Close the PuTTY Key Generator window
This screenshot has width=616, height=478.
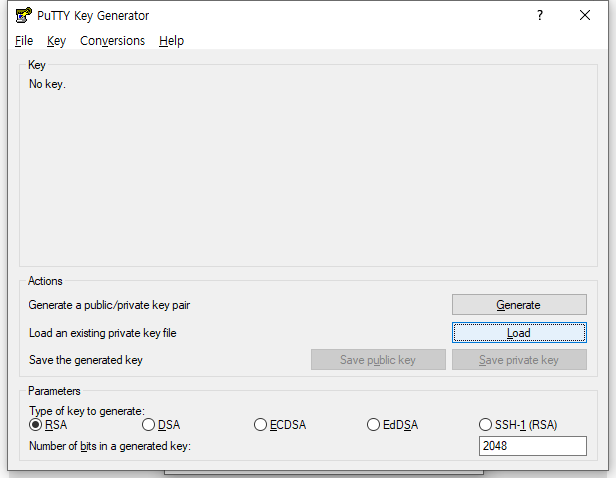coord(585,15)
